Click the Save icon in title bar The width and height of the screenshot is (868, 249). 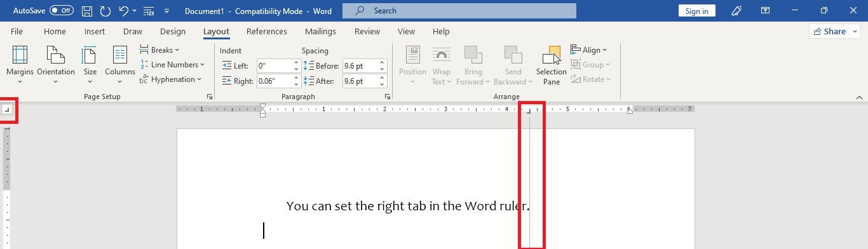click(88, 11)
